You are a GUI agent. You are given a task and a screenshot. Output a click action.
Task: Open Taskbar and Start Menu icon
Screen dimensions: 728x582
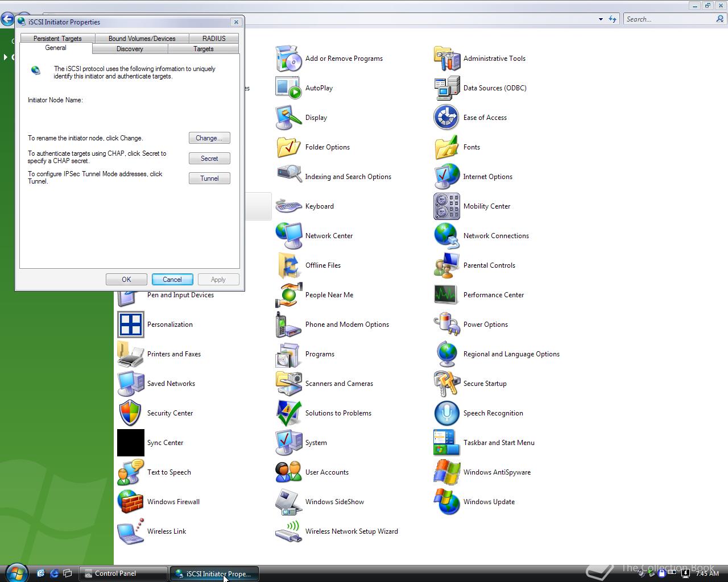pyautogui.click(x=447, y=443)
